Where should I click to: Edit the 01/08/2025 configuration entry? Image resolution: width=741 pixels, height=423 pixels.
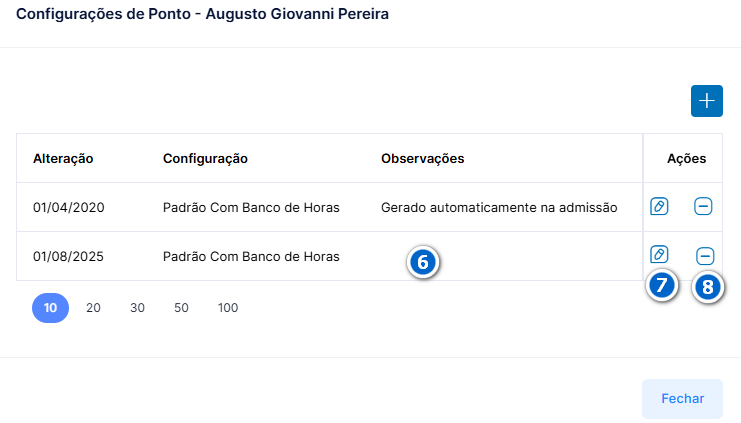pos(659,254)
